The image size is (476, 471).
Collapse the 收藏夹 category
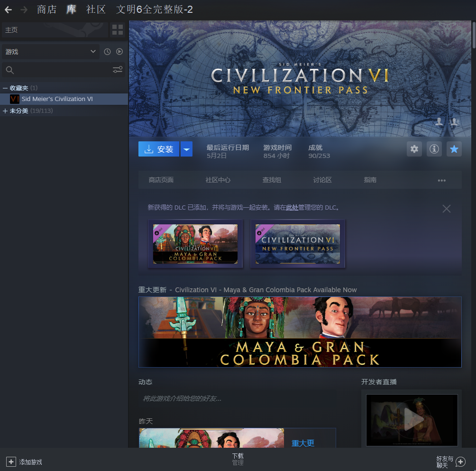[5, 88]
